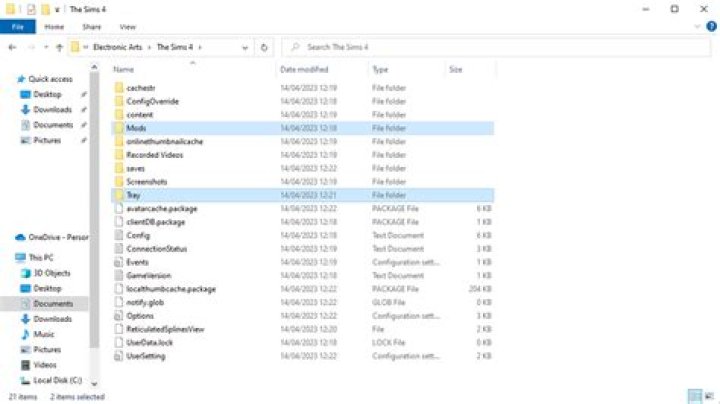This screenshot has width=720, height=404.
Task: Open the address bar history dropdown
Action: pos(246,47)
